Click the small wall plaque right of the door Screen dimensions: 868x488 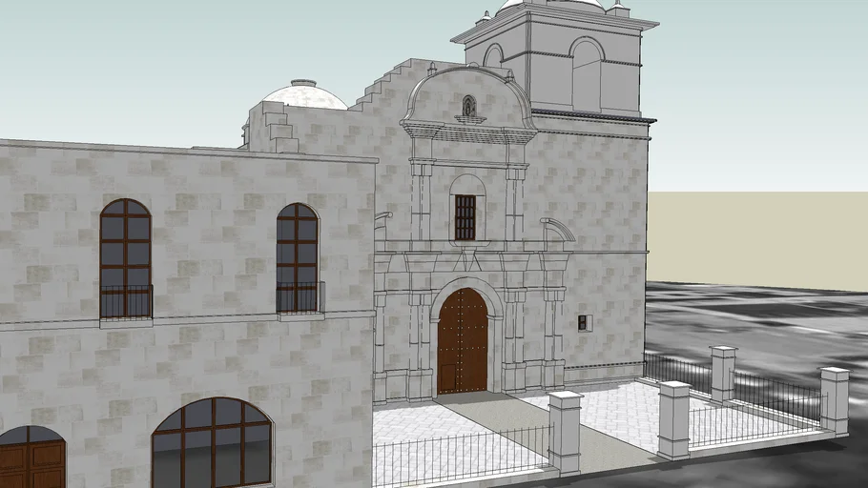(x=584, y=323)
